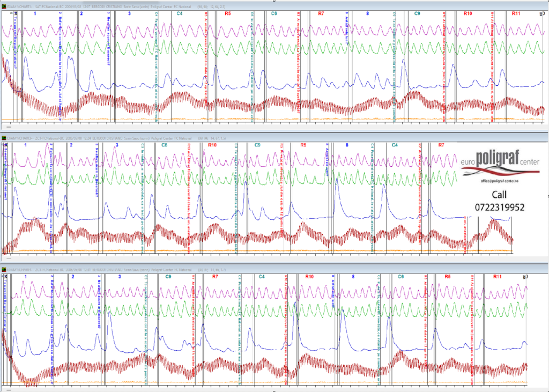Click the X end marker after R11 in the 12:31 ZCT chart
549x392 pixels.
pyautogui.click(x=524, y=277)
